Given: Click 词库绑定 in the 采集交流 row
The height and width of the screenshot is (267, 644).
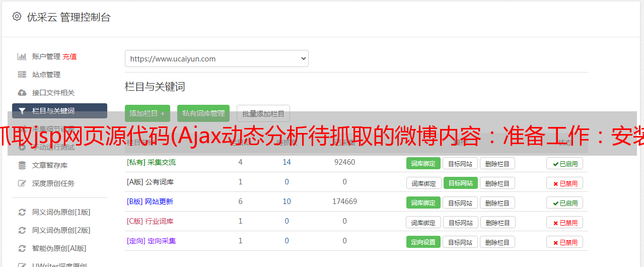Looking at the screenshot, I should click(x=423, y=163).
